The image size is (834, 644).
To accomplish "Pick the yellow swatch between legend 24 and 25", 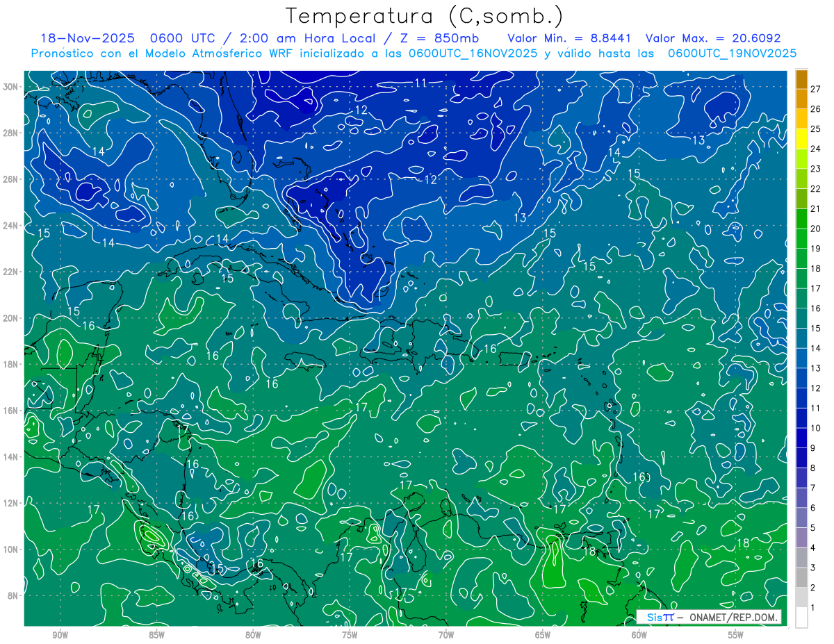I will (801, 139).
